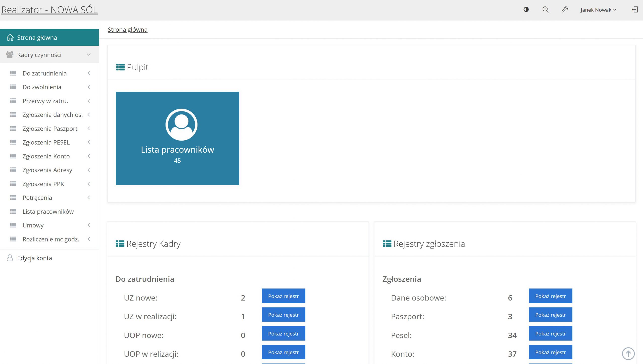Show the UZ nowe register
This screenshot has height=364, width=643.
(283, 296)
